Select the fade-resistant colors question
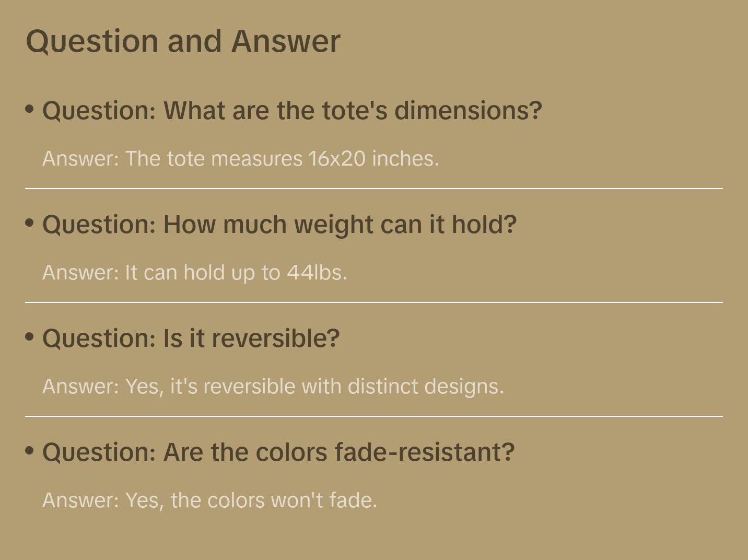 (x=278, y=452)
